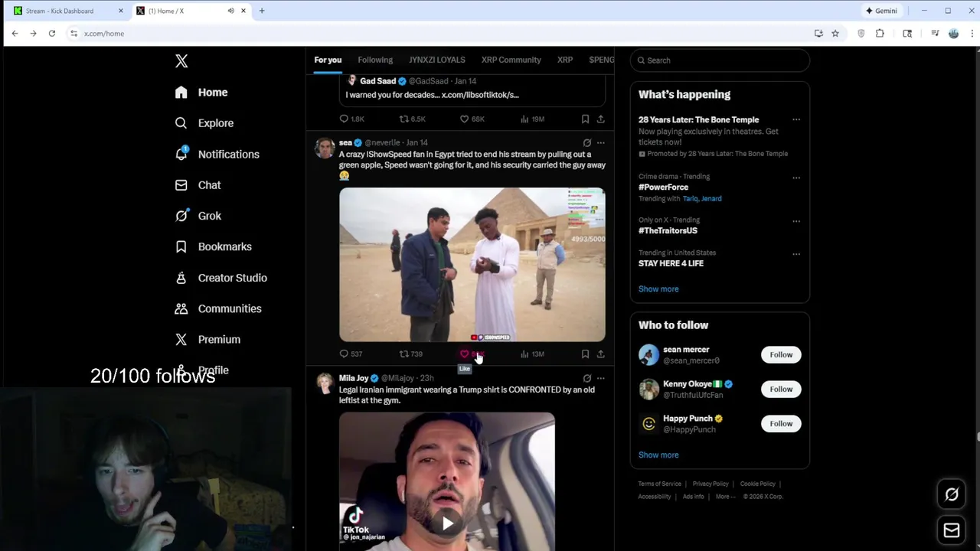Mute the X tab audio icon

(230, 11)
